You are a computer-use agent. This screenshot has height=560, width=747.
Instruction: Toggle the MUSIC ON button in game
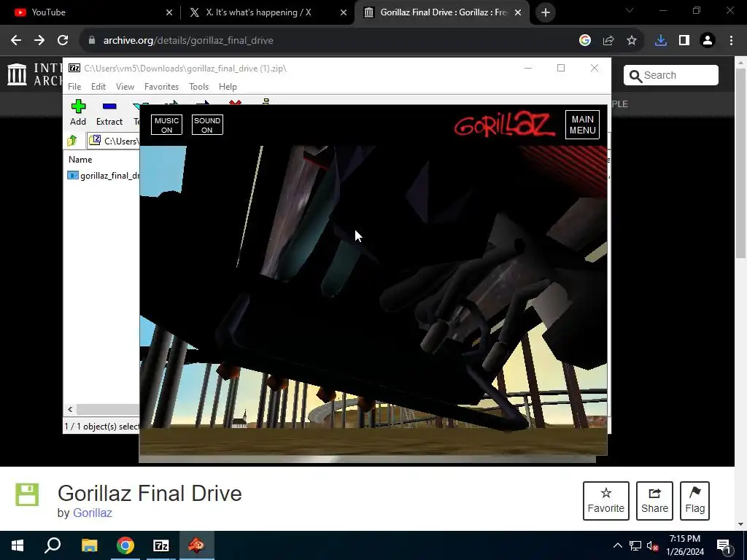(166, 125)
